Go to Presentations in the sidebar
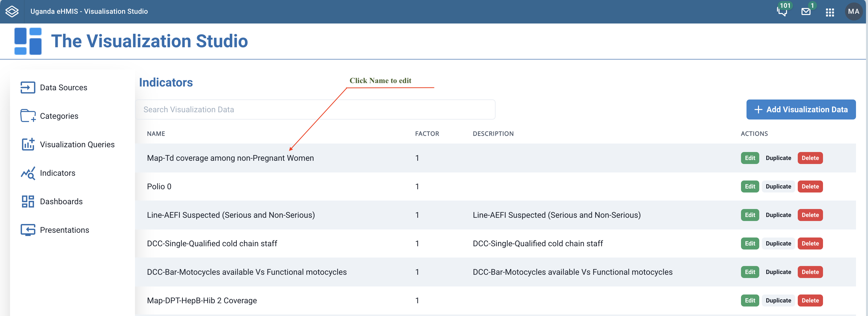This screenshot has width=868, height=316. click(64, 230)
